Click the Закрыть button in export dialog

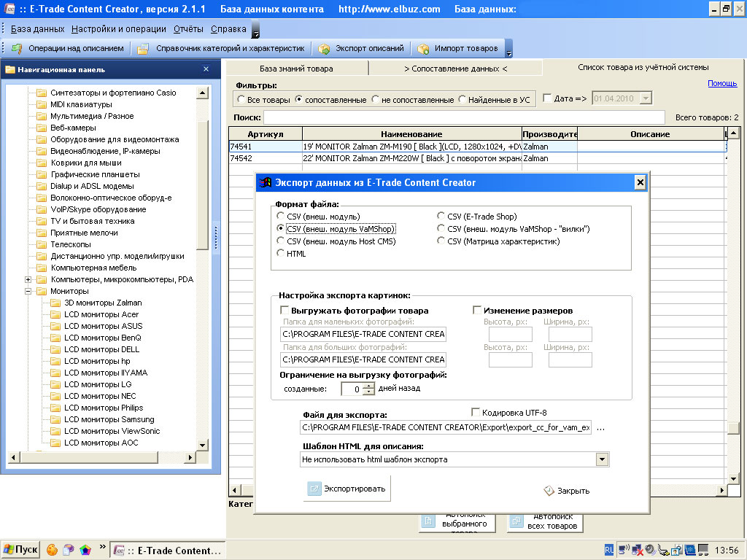point(567,491)
